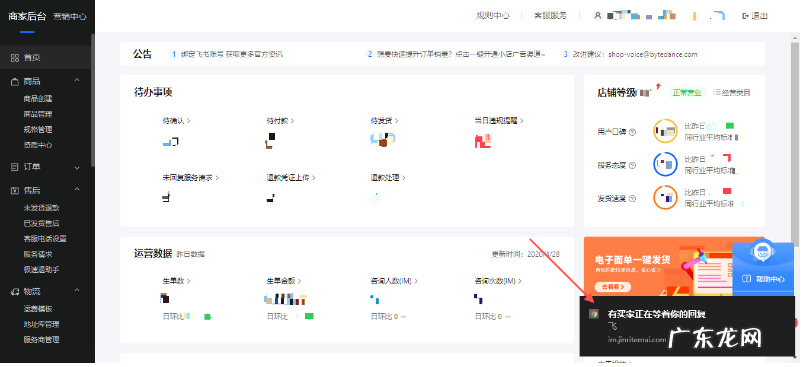The height and width of the screenshot is (367, 801).
Task: Click the help icon beside 发货速度
Action: click(632, 198)
